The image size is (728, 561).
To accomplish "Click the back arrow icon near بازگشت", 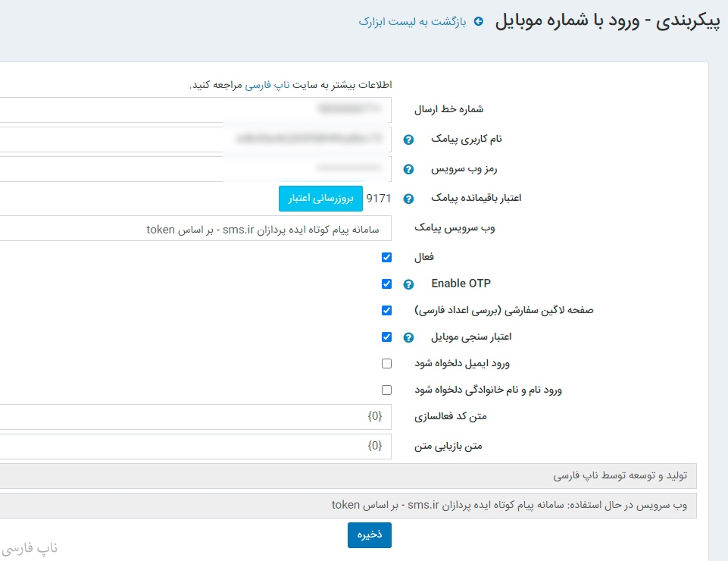I will (x=478, y=21).
